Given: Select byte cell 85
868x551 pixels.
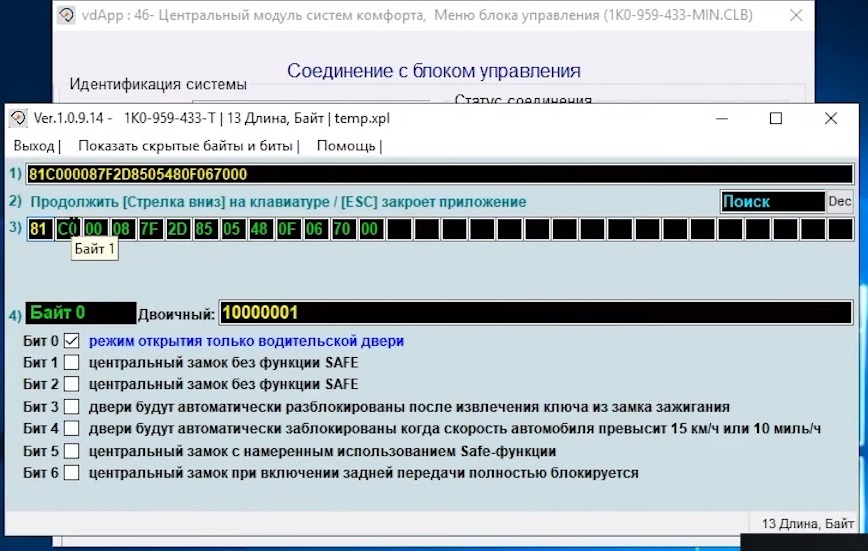Looking at the screenshot, I should click(205, 229).
